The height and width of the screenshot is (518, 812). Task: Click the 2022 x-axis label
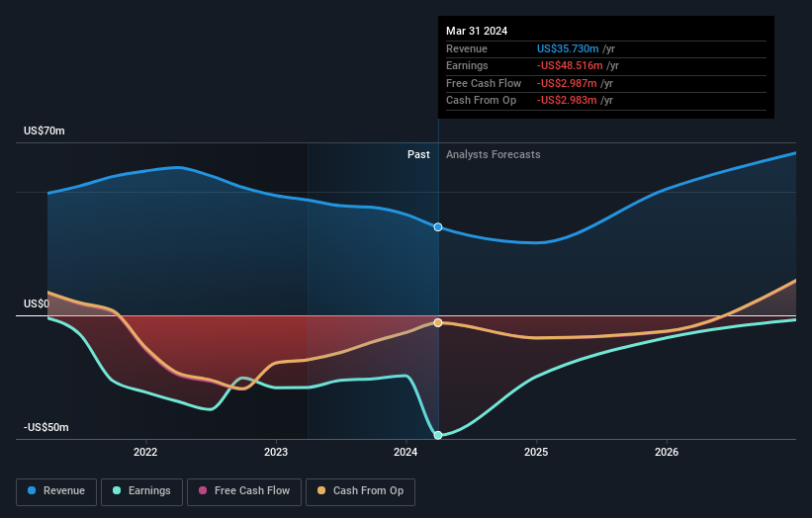(145, 452)
